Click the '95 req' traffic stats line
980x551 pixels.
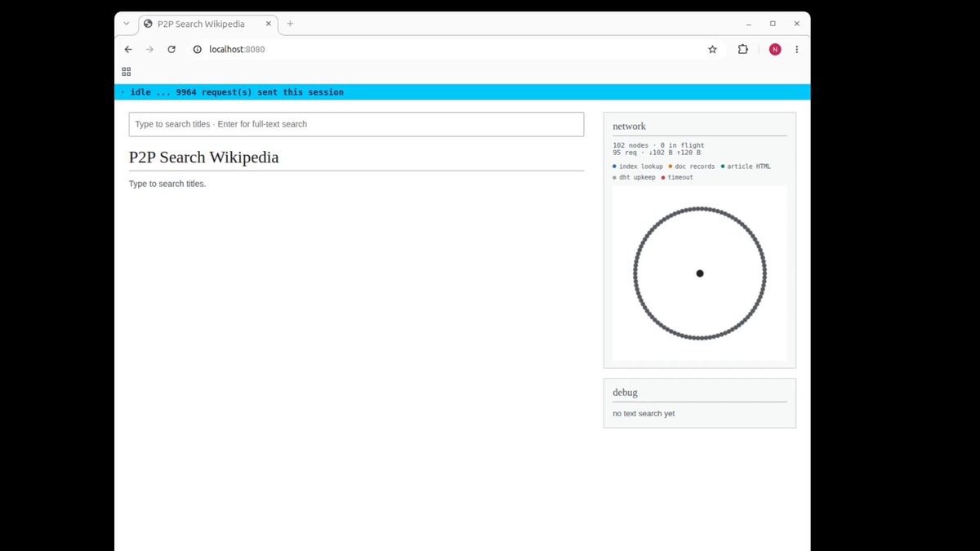pos(657,153)
